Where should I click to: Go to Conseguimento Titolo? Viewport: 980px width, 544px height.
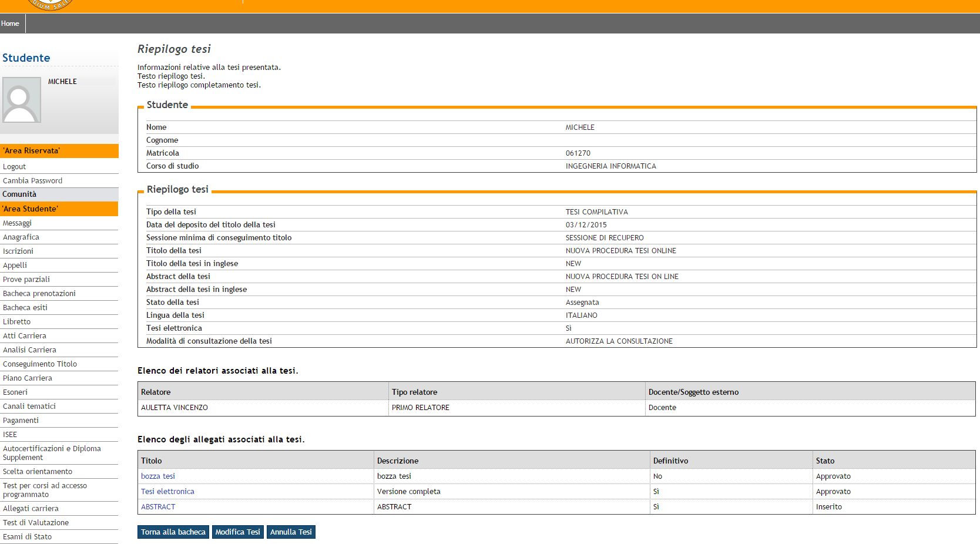coord(40,364)
